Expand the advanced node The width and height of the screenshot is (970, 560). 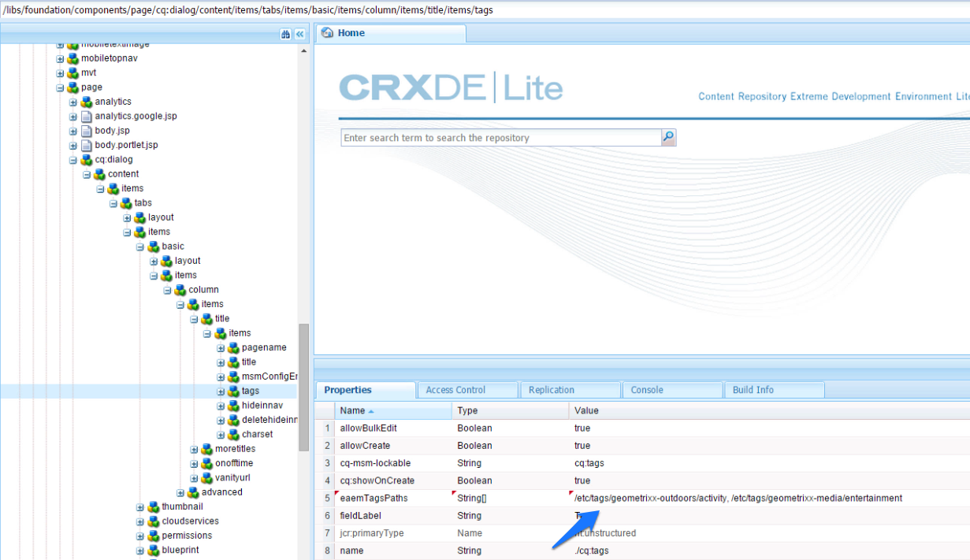181,492
